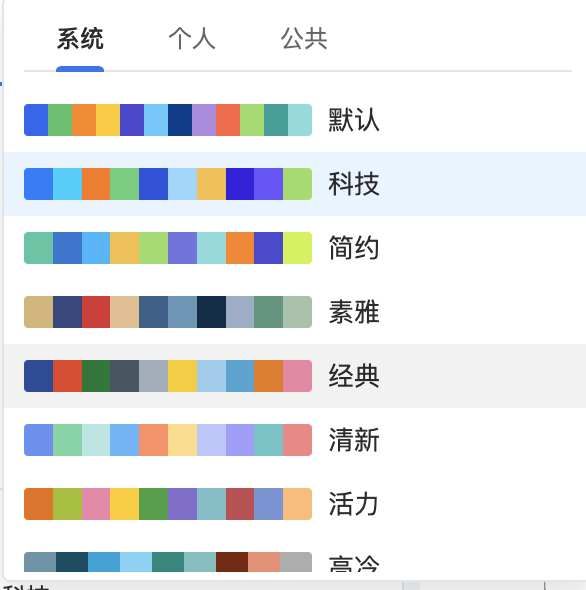Image resolution: width=586 pixels, height=590 pixels.
Task: Open the 公共 tab
Action: click(304, 39)
